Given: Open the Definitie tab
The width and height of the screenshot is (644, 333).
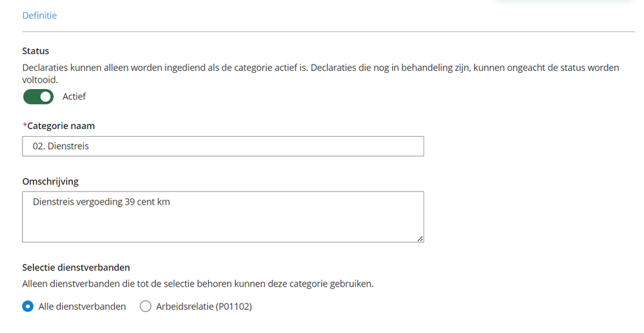Looking at the screenshot, I should [x=39, y=15].
